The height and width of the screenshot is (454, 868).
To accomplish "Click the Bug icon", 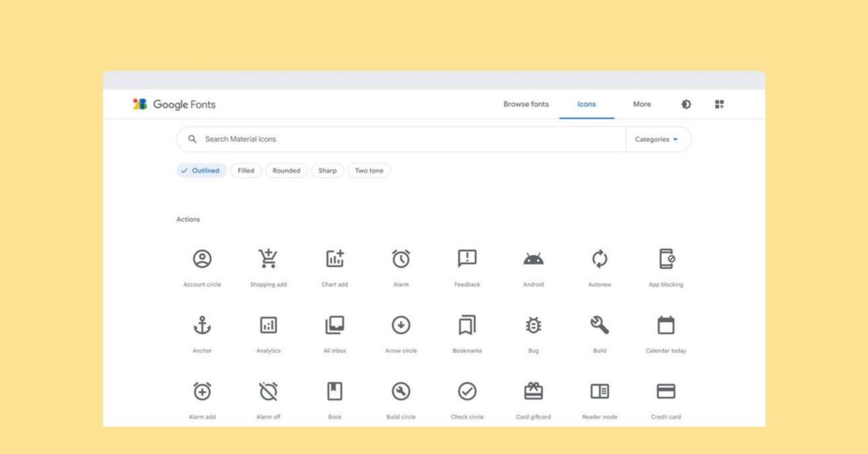I will pos(533,325).
